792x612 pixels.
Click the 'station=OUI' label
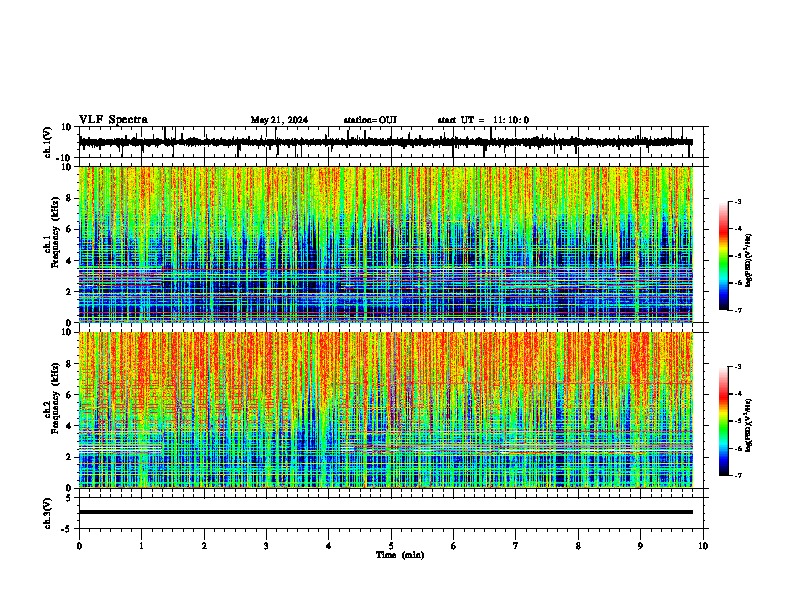tap(370, 120)
